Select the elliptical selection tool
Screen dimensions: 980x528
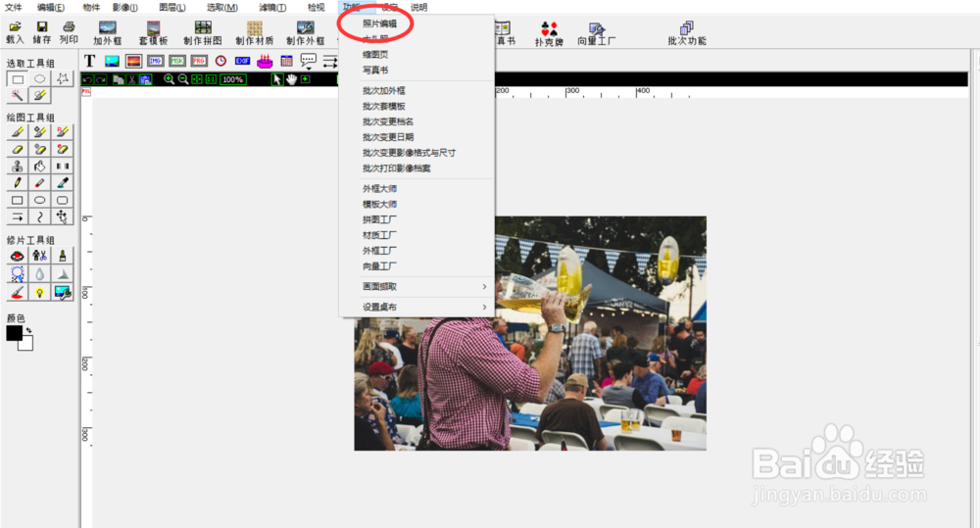[x=39, y=78]
